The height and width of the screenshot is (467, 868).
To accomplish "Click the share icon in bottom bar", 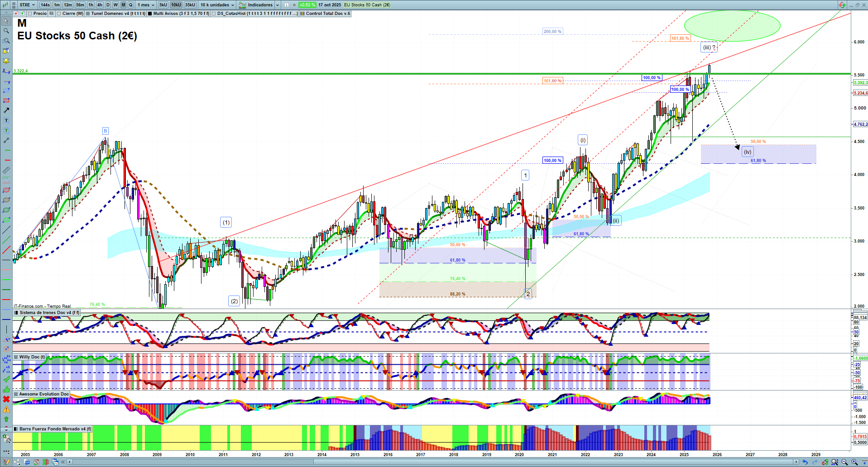I will click(x=17, y=462).
